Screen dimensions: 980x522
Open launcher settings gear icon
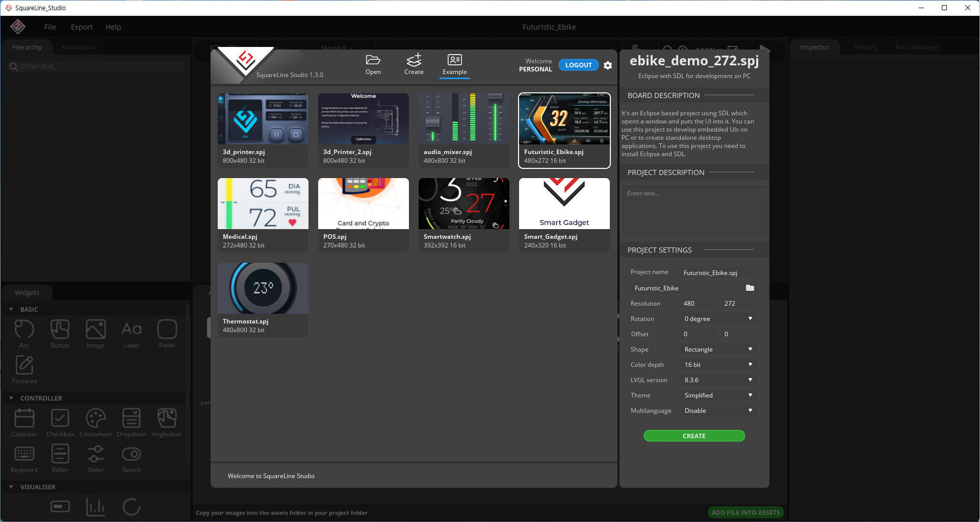click(607, 65)
